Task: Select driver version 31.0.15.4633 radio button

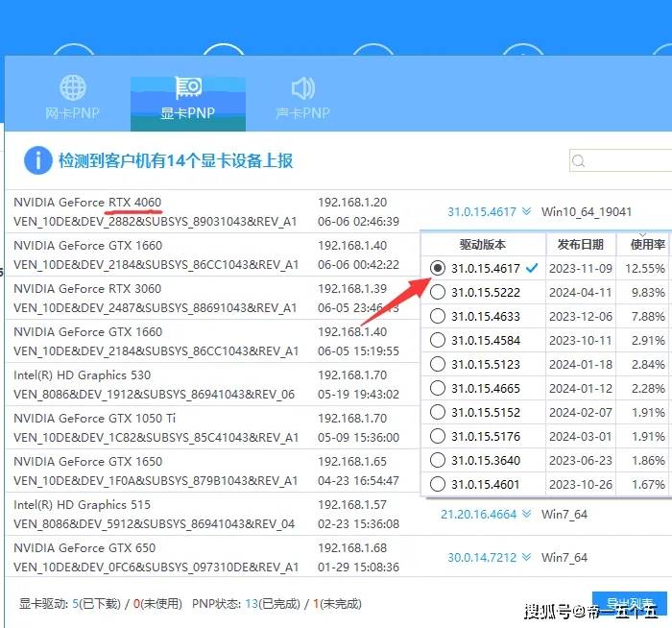Action: (x=438, y=316)
